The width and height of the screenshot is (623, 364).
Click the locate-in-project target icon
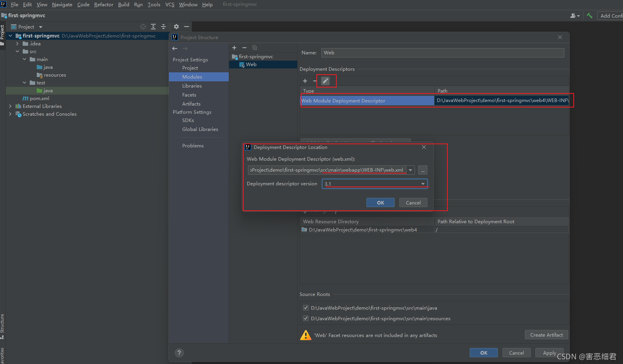tap(143, 27)
